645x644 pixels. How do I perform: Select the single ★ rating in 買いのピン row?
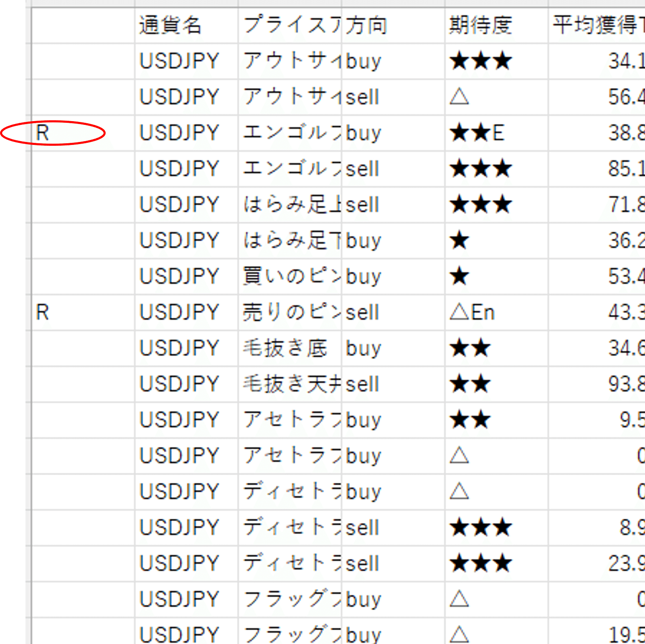pyautogui.click(x=496, y=276)
